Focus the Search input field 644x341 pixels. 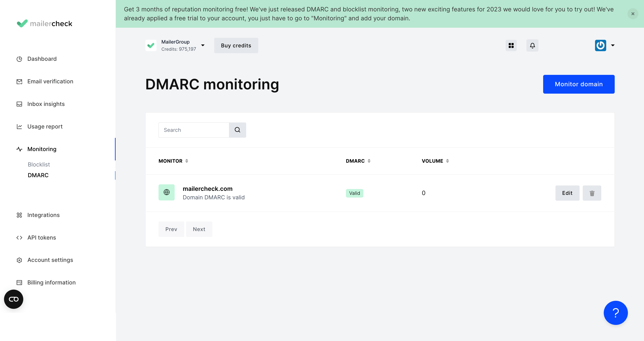[x=194, y=130]
